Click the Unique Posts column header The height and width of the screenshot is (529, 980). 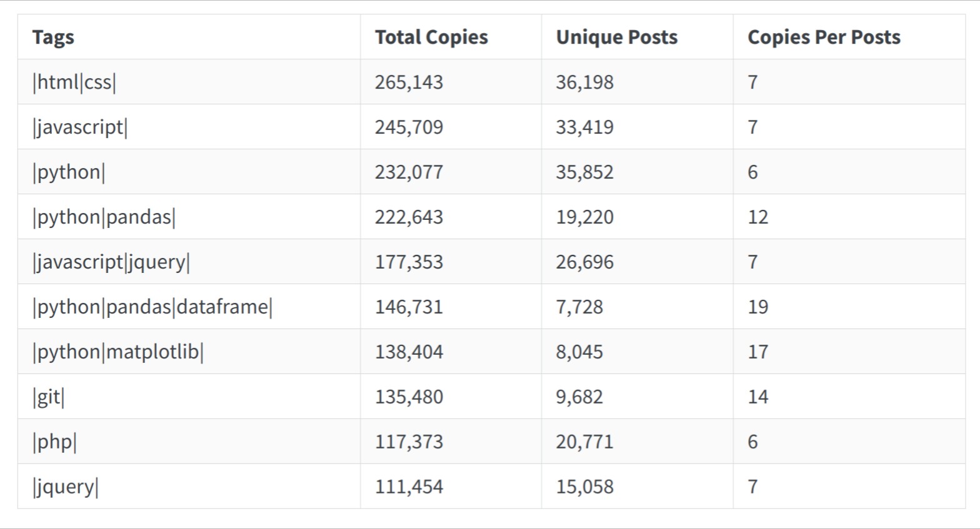(x=616, y=37)
